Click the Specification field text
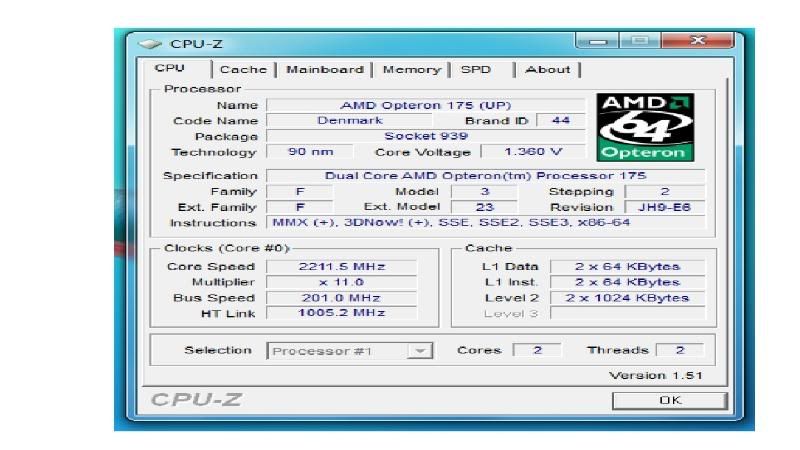Viewport: 800px width, 450px height. tap(485, 176)
